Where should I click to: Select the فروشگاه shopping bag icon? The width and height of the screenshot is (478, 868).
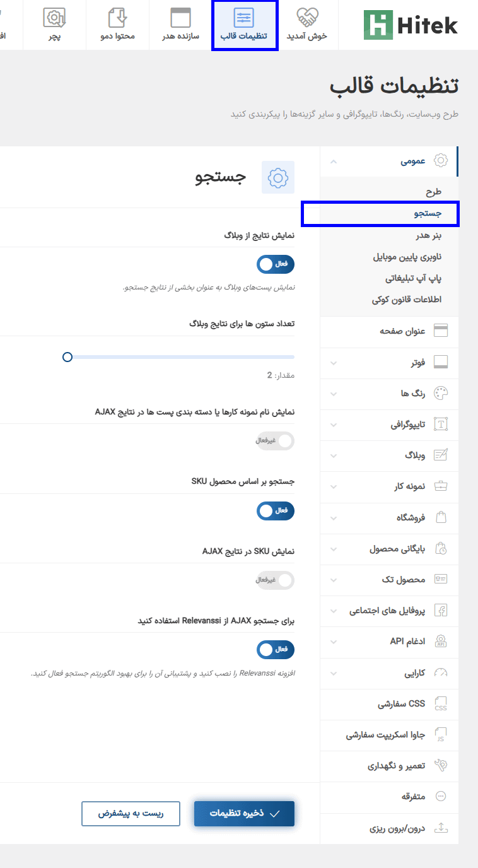(441, 517)
